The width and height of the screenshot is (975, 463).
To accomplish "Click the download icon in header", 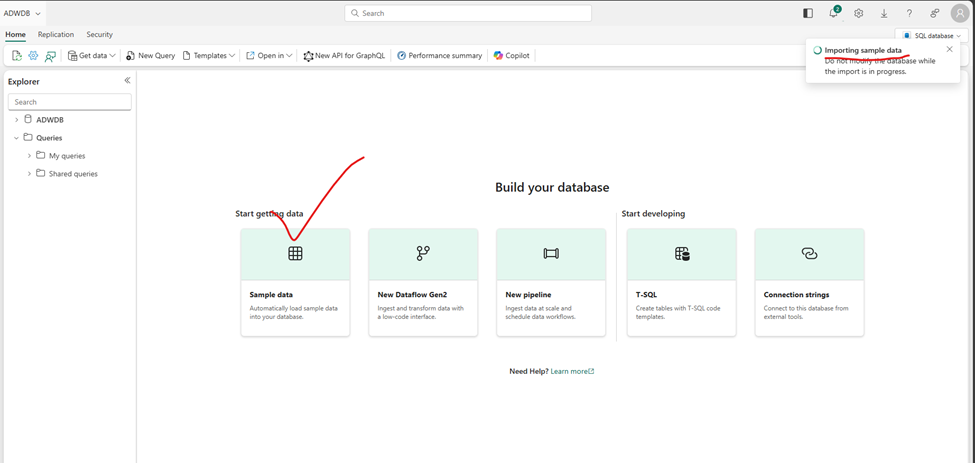I will pyautogui.click(x=884, y=14).
